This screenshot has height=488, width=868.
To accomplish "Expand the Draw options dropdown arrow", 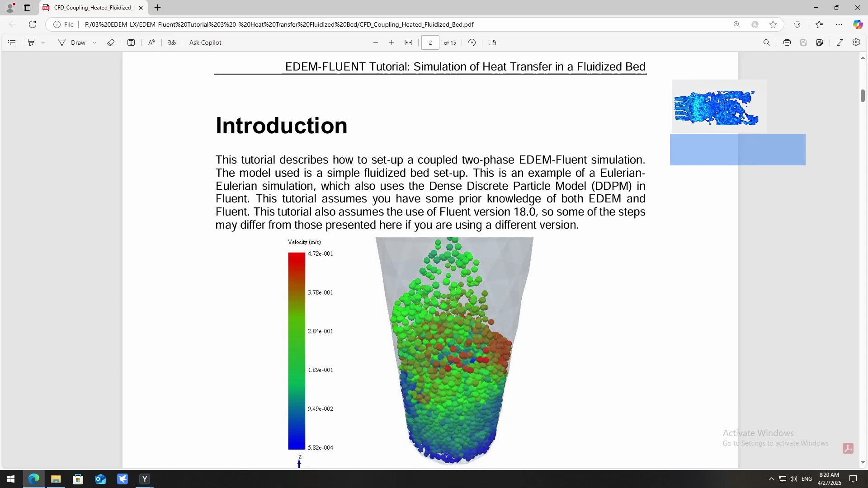I will (94, 42).
